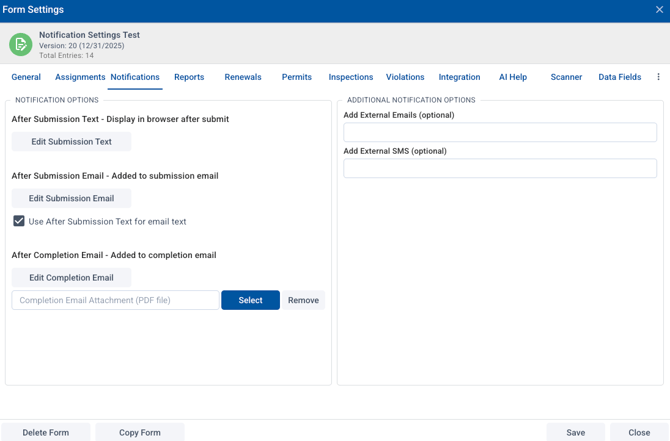
Task: Switch to the General tab
Action: (x=26, y=77)
